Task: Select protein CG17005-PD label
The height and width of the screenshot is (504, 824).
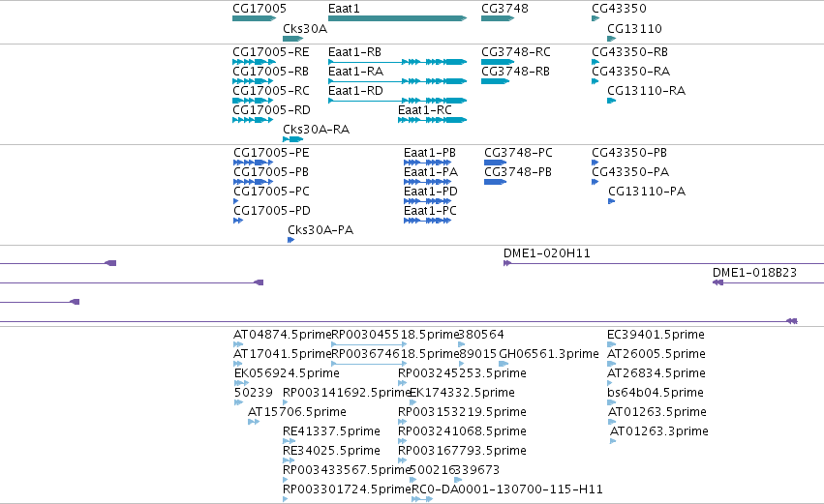Action: point(272,211)
